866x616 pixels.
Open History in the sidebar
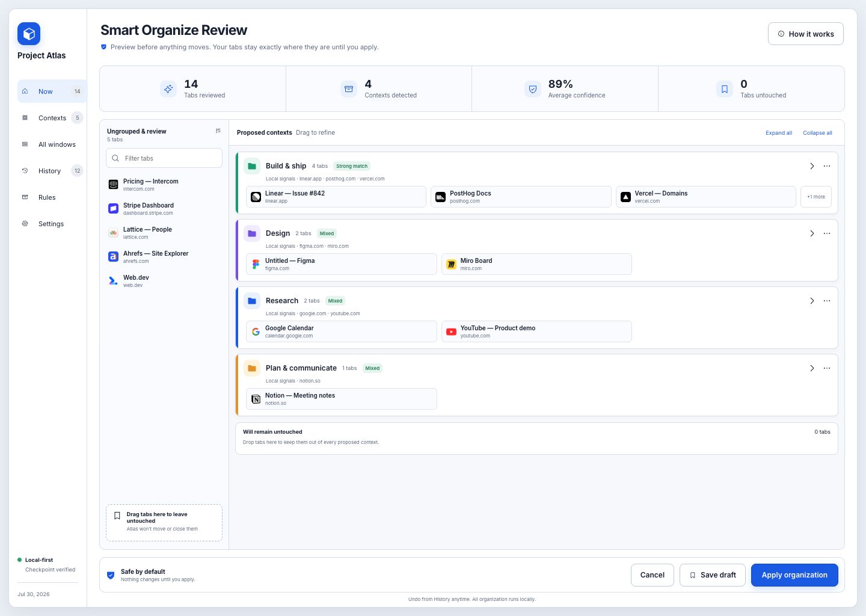click(x=52, y=171)
